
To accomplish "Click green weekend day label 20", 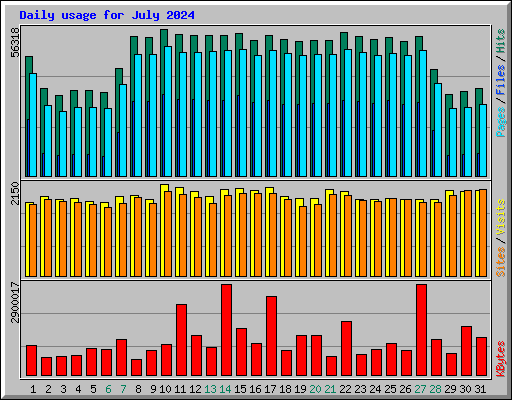I will [315, 389].
